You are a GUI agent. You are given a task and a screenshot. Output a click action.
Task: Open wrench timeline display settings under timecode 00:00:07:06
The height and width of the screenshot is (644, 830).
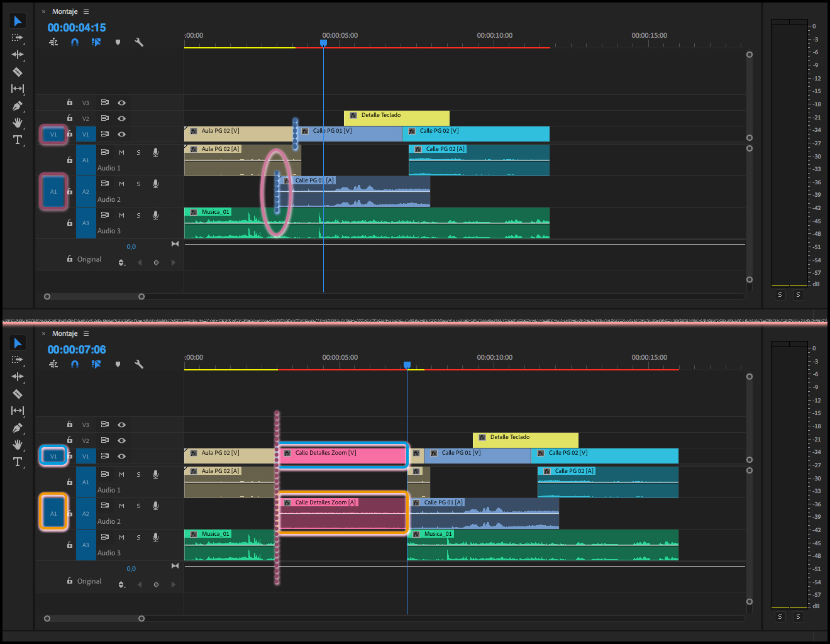[x=139, y=364]
